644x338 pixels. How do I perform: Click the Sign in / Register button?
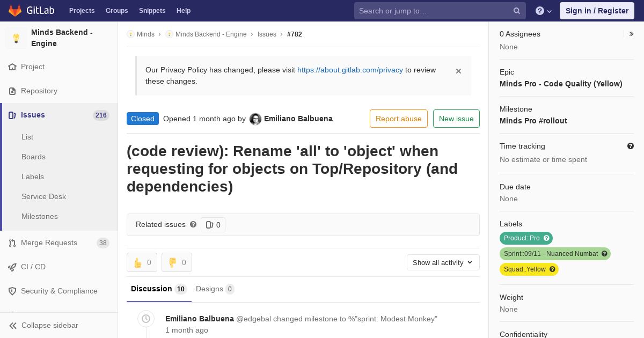pyautogui.click(x=597, y=11)
